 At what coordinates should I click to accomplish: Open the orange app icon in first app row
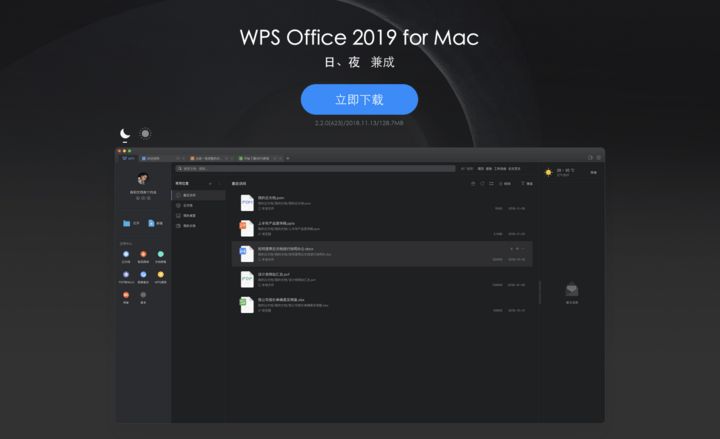[143, 254]
